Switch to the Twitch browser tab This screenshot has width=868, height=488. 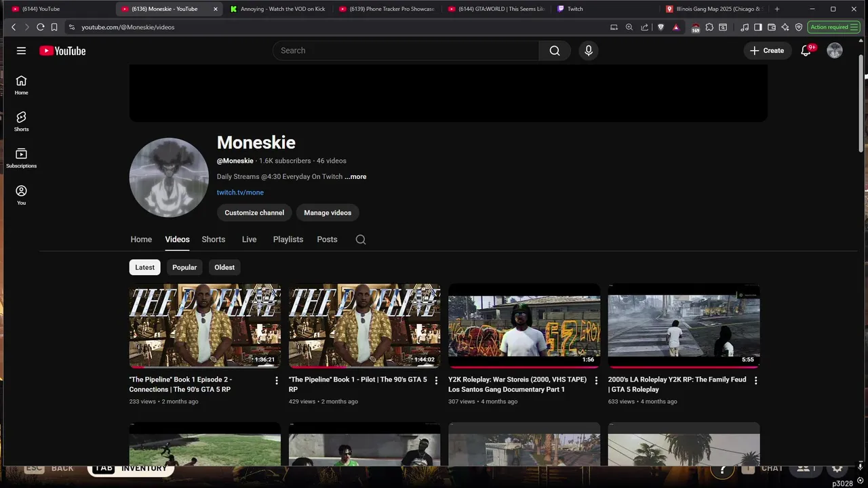coord(604,9)
